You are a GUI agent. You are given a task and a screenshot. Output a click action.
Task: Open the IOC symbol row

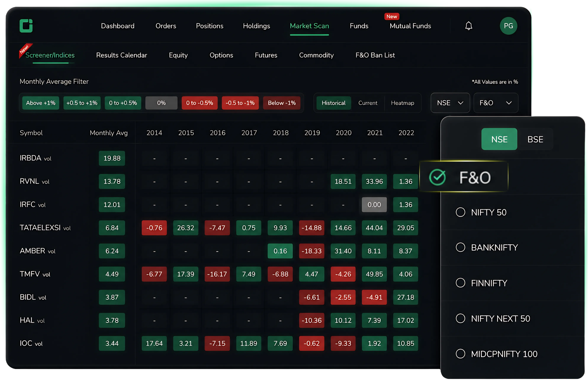click(x=31, y=343)
